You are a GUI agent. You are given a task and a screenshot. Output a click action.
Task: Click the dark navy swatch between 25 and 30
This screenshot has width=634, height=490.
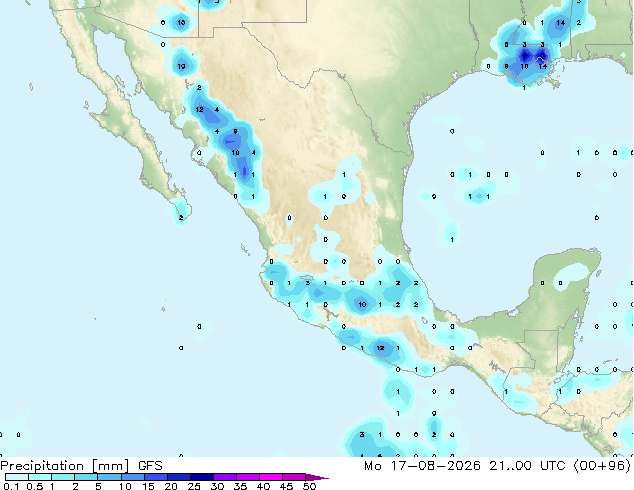point(201,477)
